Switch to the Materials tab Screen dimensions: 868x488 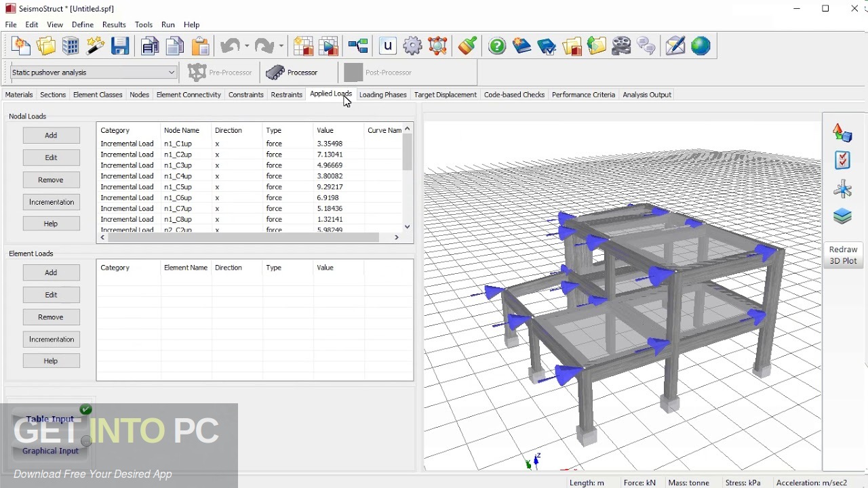click(x=19, y=95)
